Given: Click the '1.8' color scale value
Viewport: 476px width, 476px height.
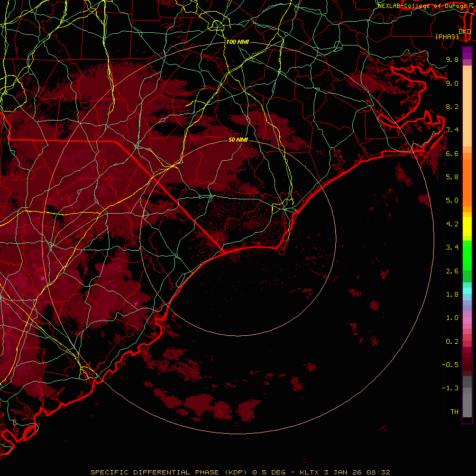Looking at the screenshot, I should (452, 295).
